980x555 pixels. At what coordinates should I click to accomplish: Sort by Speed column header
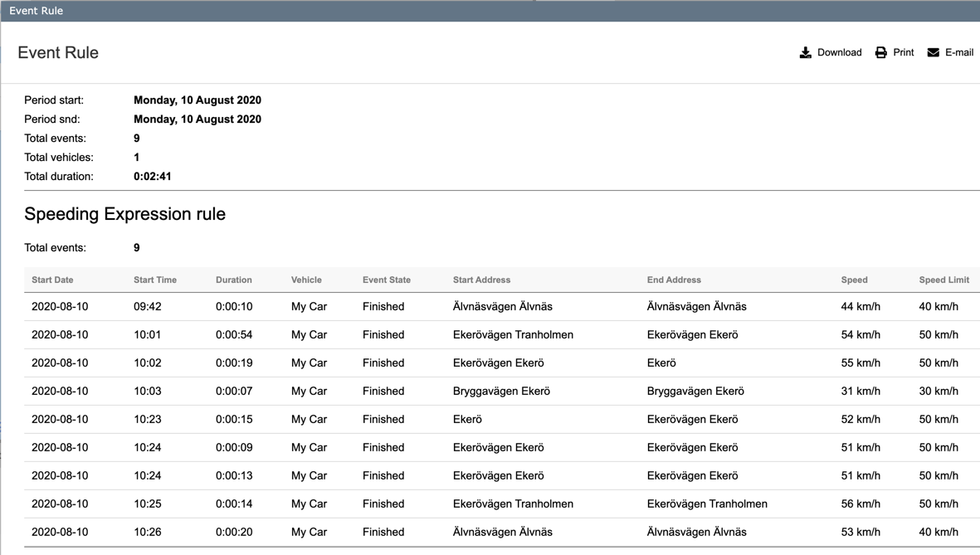click(854, 280)
